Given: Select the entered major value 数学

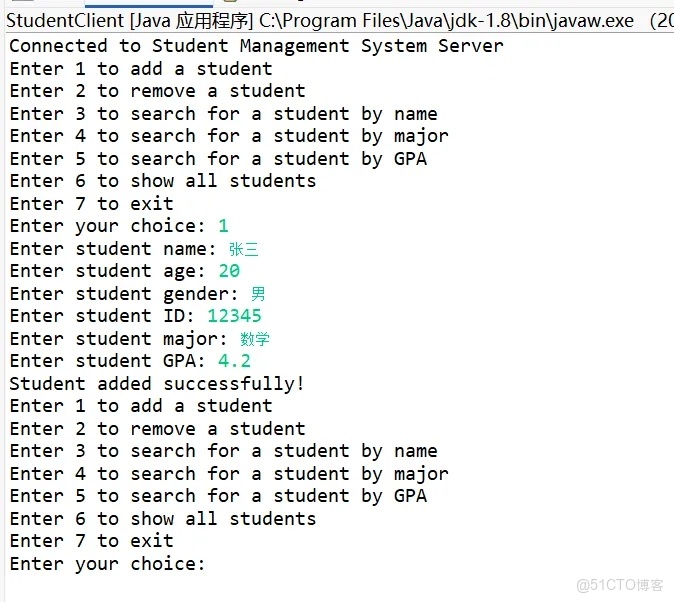Looking at the screenshot, I should click(x=255, y=339).
